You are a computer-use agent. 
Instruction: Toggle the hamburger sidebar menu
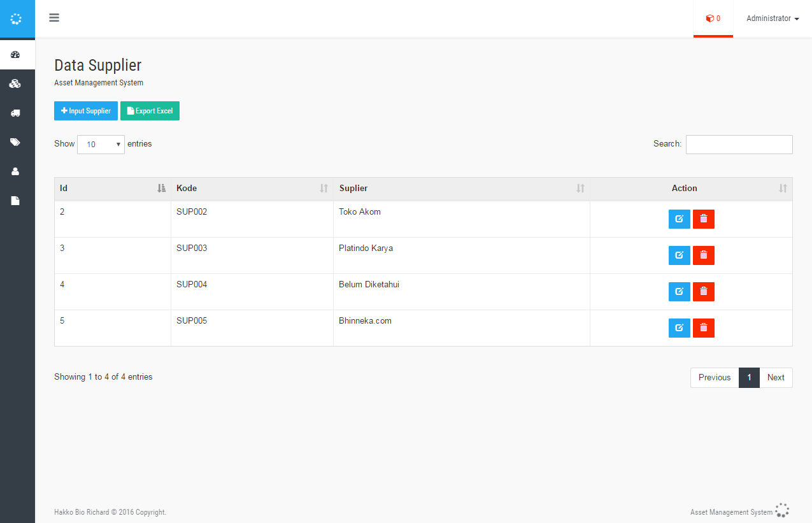coord(54,18)
